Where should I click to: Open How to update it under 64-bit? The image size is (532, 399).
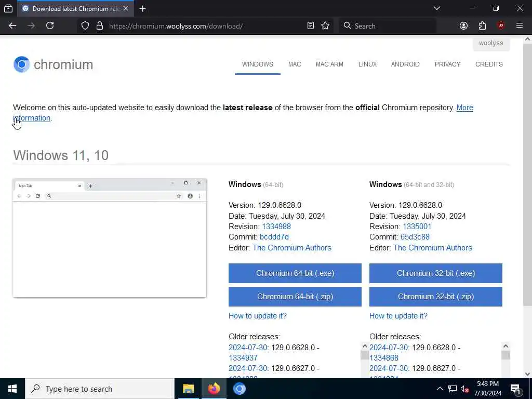[258, 316]
